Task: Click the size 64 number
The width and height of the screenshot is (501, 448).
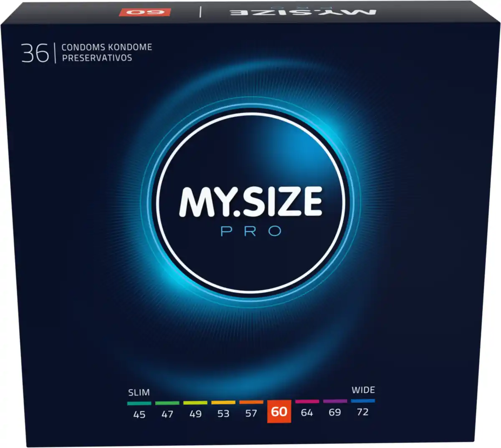Action: [307, 413]
